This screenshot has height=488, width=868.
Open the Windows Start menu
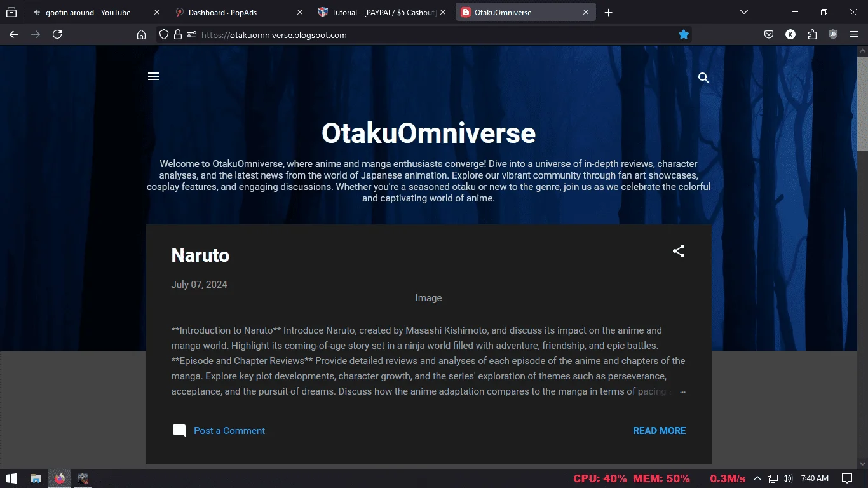pos(11,478)
